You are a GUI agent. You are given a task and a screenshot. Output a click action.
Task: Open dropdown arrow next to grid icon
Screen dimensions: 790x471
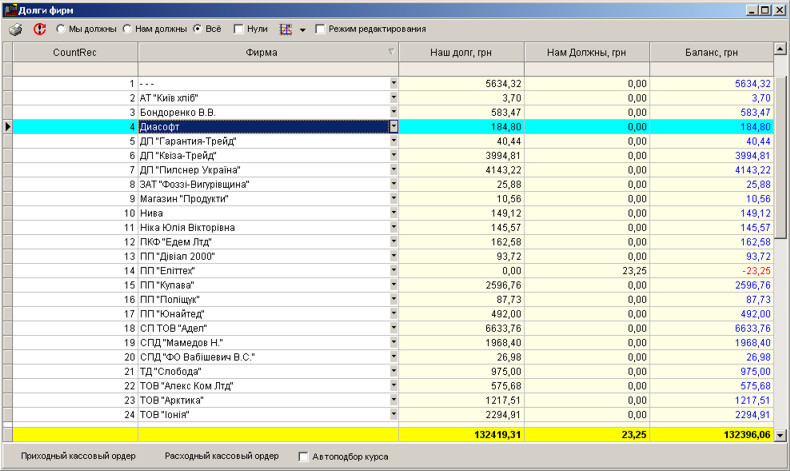302,30
